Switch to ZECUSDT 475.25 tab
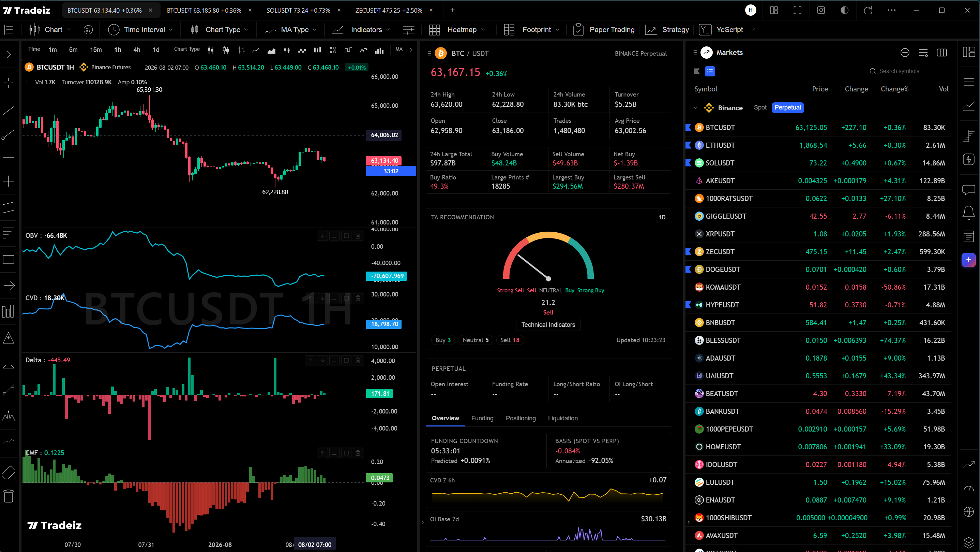 click(x=389, y=10)
